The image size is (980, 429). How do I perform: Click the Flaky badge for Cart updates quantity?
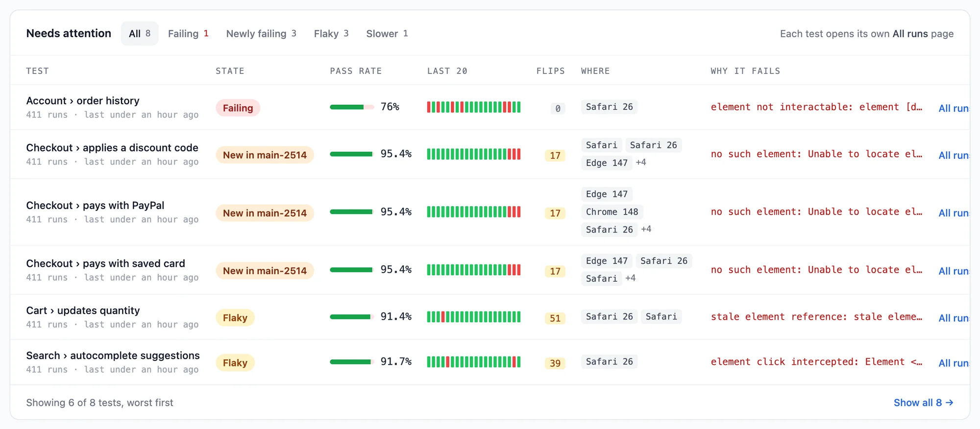(235, 318)
